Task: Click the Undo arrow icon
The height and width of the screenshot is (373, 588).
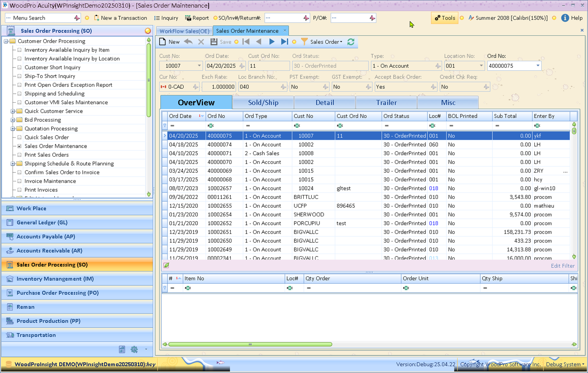Action: 188,42
